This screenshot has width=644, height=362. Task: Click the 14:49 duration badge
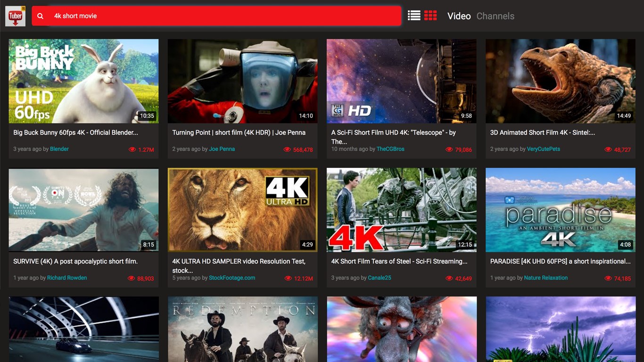point(624,115)
